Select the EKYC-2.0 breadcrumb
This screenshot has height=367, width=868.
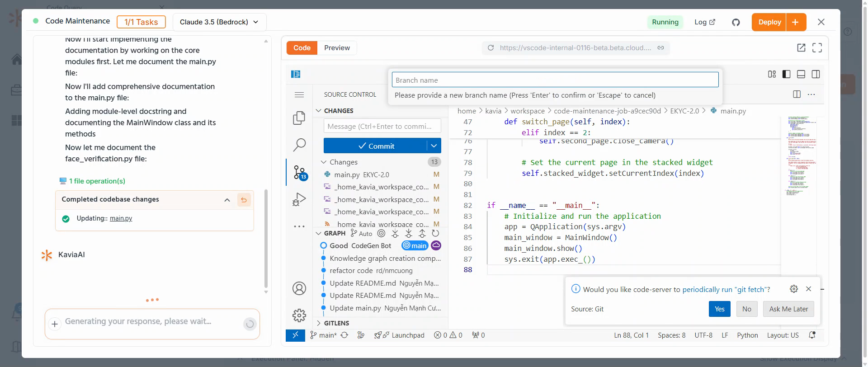pyautogui.click(x=684, y=111)
